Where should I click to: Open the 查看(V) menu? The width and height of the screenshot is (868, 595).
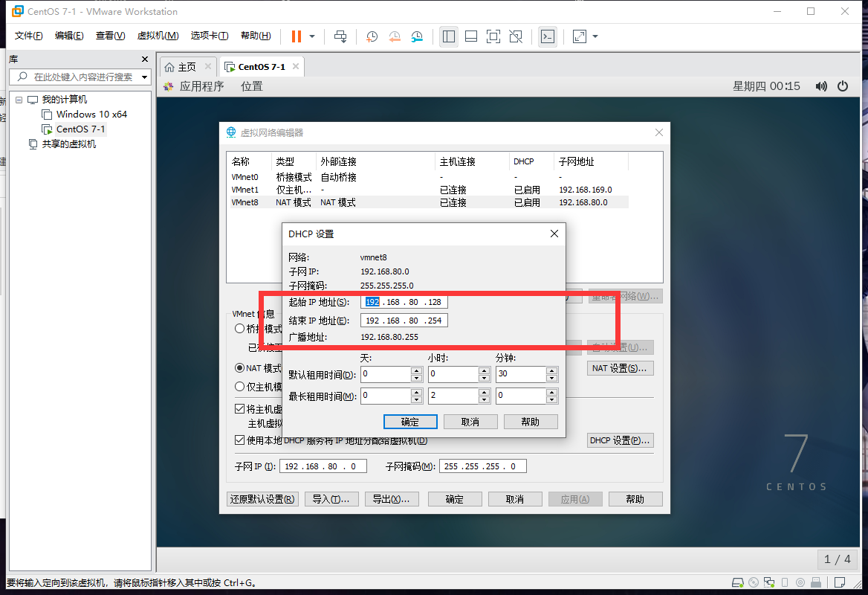110,36
